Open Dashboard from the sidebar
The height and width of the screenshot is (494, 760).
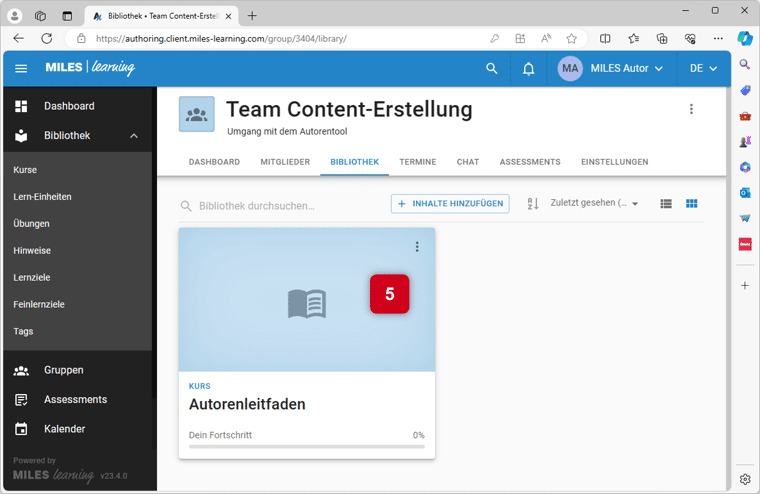pyautogui.click(x=69, y=106)
